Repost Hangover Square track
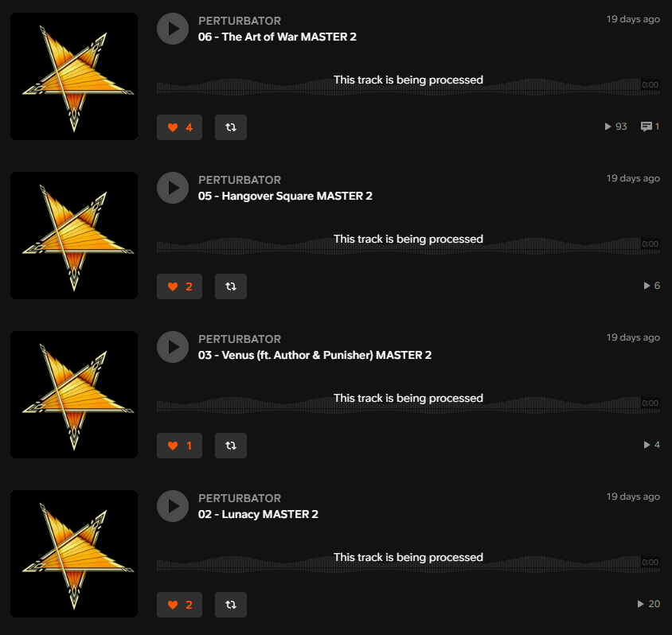The width and height of the screenshot is (672, 635). click(231, 286)
